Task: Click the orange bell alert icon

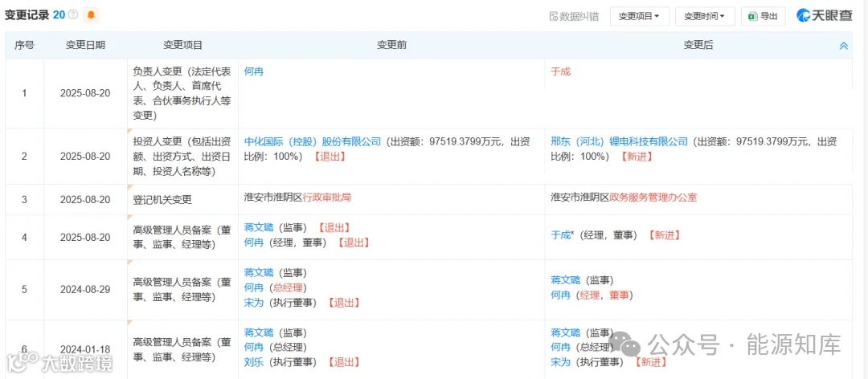Action: [x=91, y=15]
